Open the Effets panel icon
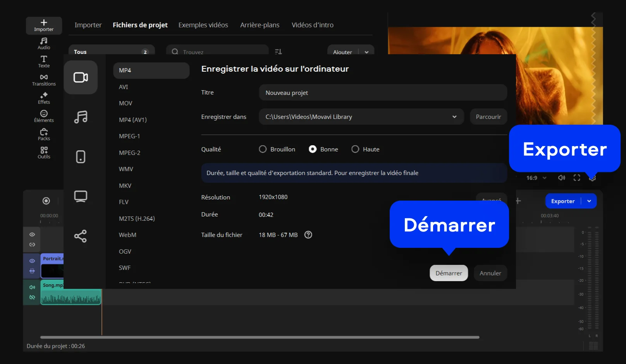626x364 pixels. (x=44, y=98)
